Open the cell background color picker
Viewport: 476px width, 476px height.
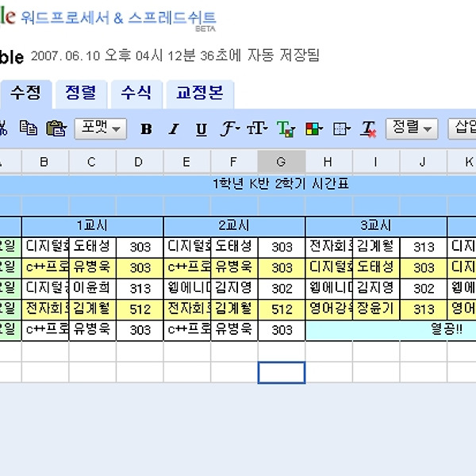313,129
